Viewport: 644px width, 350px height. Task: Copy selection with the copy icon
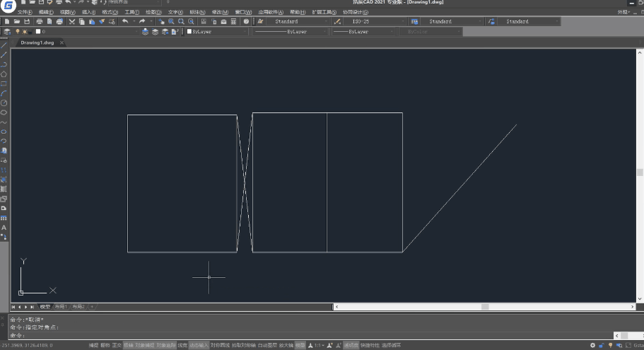[x=82, y=21]
